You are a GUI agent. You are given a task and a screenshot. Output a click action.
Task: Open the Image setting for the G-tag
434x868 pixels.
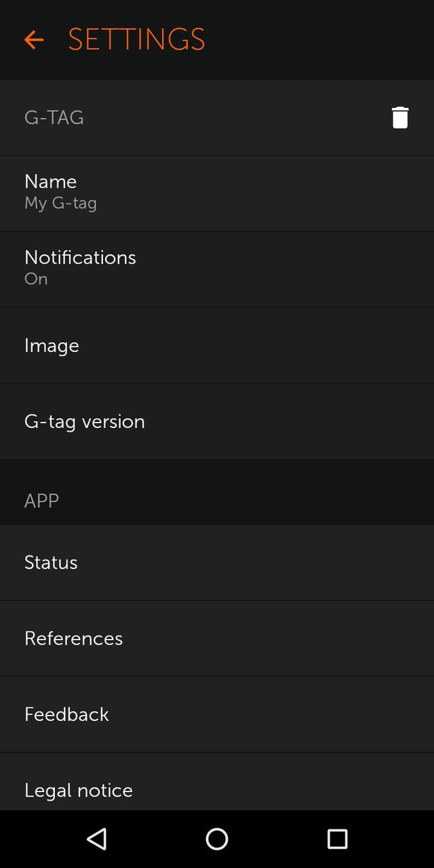pyautogui.click(x=217, y=345)
